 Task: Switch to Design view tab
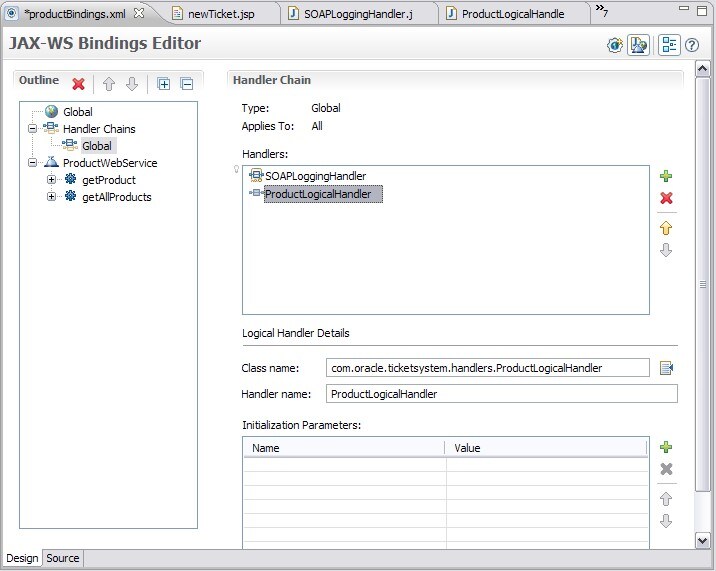point(22,558)
